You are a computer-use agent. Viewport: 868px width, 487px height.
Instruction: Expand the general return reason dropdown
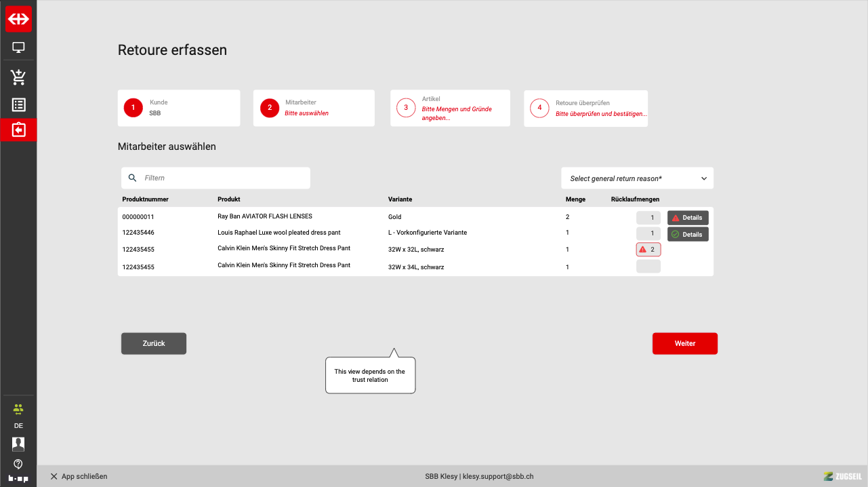click(637, 178)
